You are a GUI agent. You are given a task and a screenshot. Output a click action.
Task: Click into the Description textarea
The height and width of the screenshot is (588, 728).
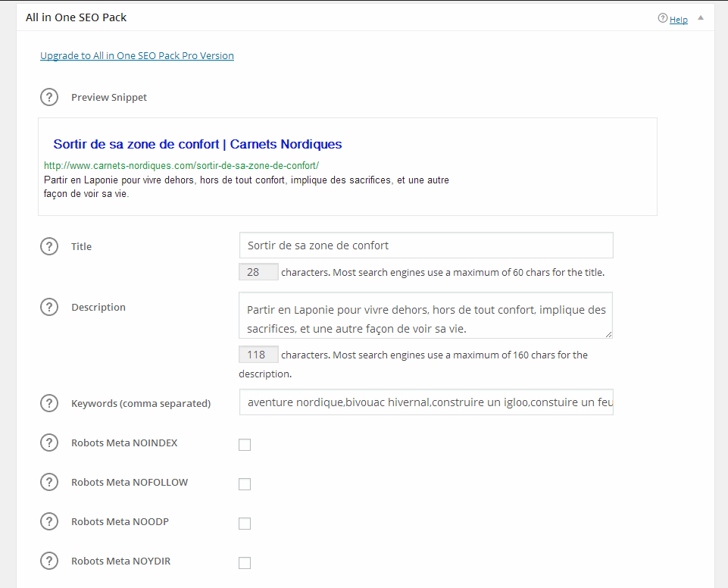tap(426, 315)
